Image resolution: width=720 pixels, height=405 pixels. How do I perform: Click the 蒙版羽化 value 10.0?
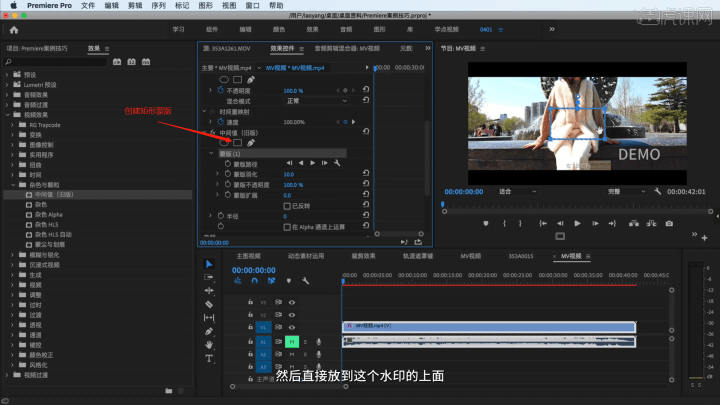289,174
